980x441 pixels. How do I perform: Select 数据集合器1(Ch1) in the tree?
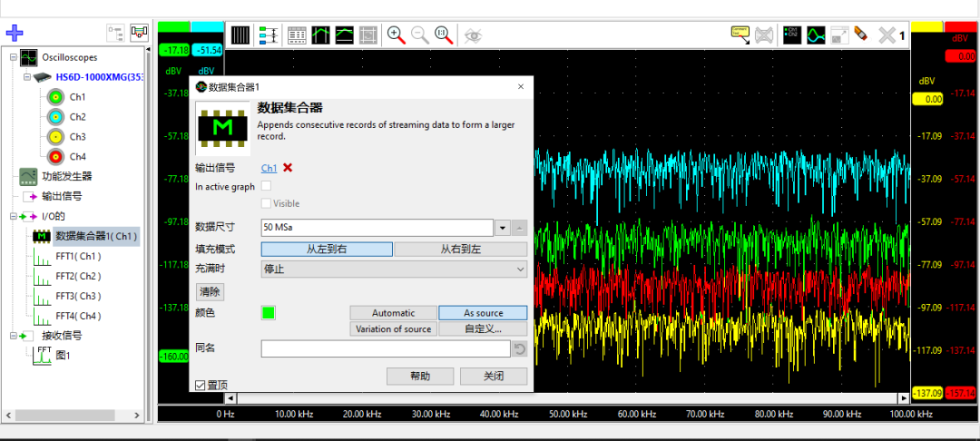coord(96,236)
